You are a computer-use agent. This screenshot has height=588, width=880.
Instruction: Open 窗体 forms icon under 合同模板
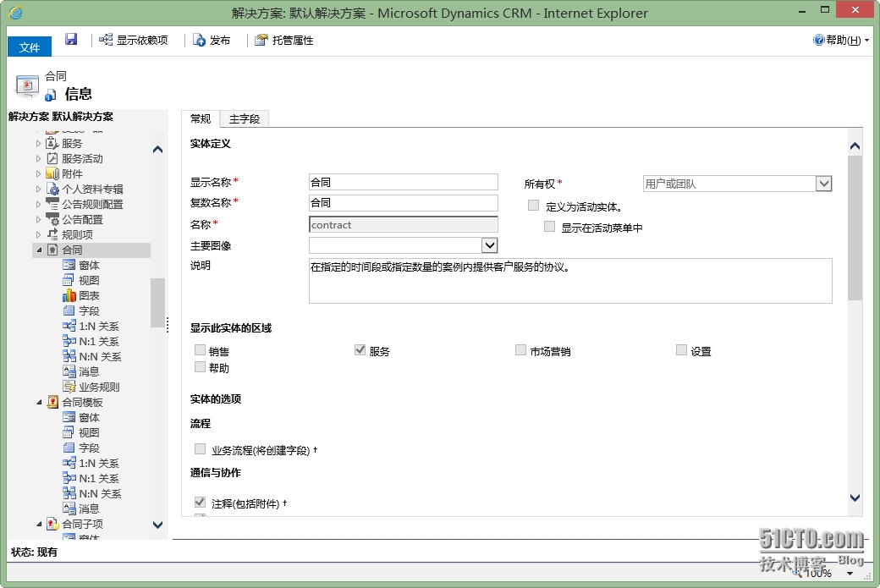point(69,417)
